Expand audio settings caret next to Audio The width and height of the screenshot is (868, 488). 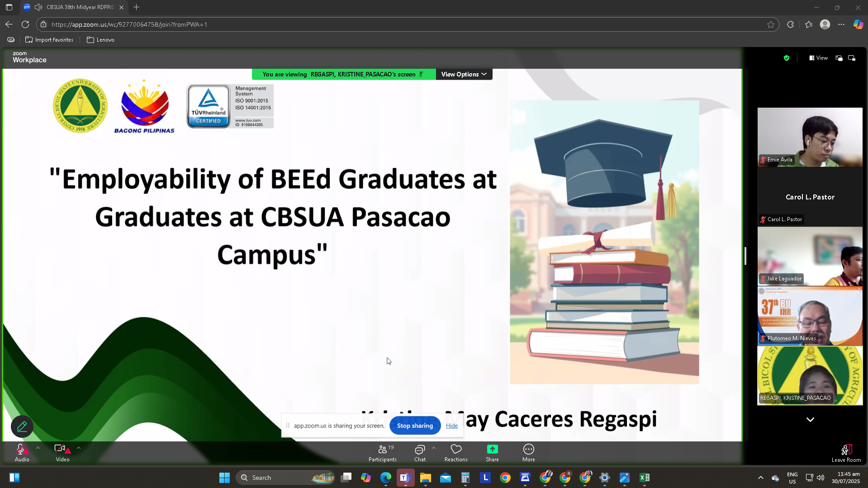pos(38,448)
